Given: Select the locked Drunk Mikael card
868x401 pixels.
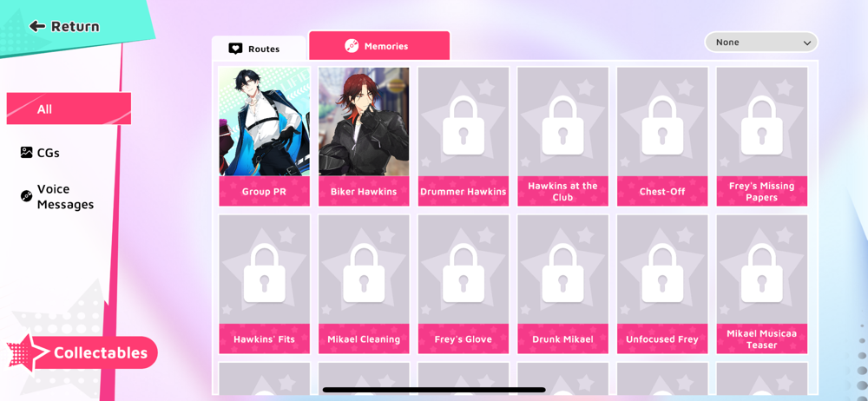Looking at the screenshot, I should [x=563, y=284].
